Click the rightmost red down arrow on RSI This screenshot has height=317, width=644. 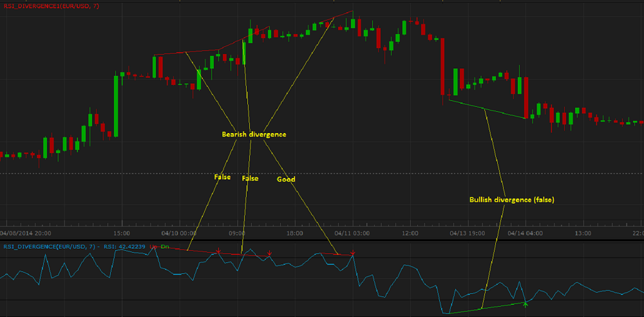pos(354,253)
